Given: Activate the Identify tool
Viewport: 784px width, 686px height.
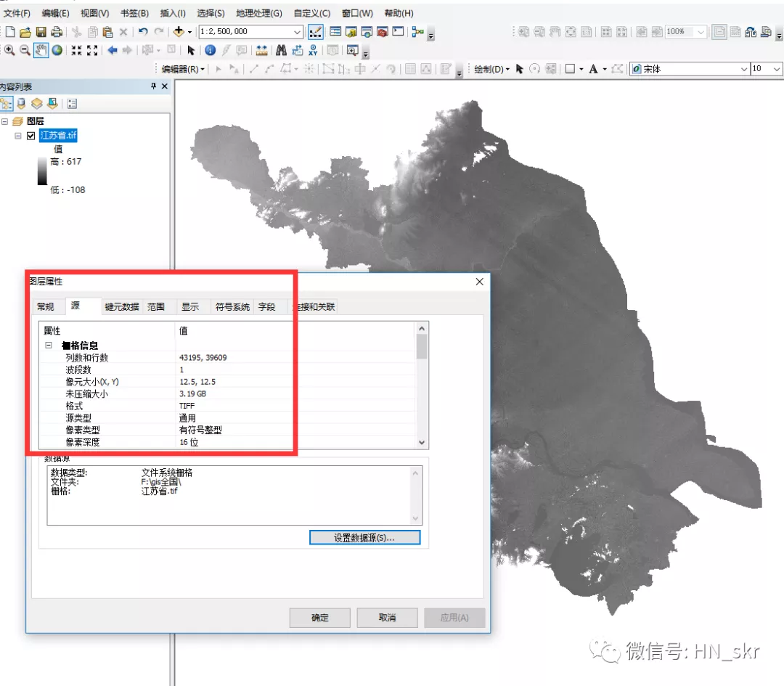Looking at the screenshot, I should [x=210, y=50].
